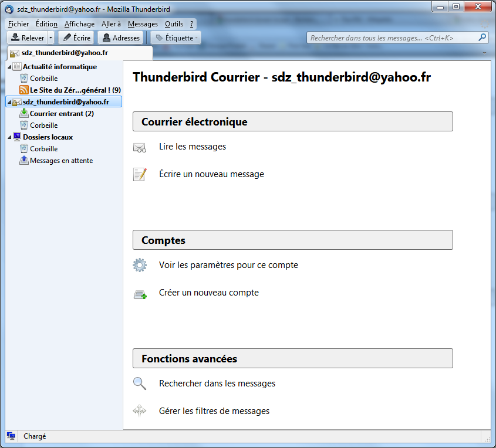Click the envelope icon beside Lire les messages
The image size is (496, 448).
click(x=139, y=147)
